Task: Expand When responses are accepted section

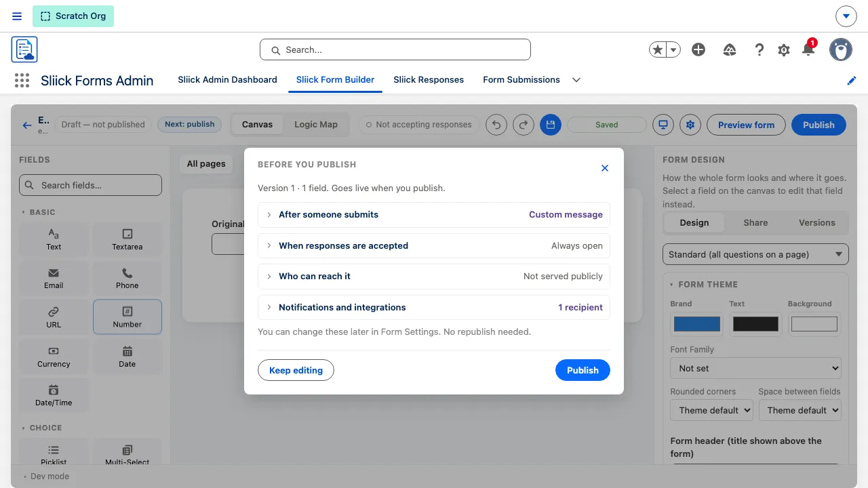Action: [434, 245]
